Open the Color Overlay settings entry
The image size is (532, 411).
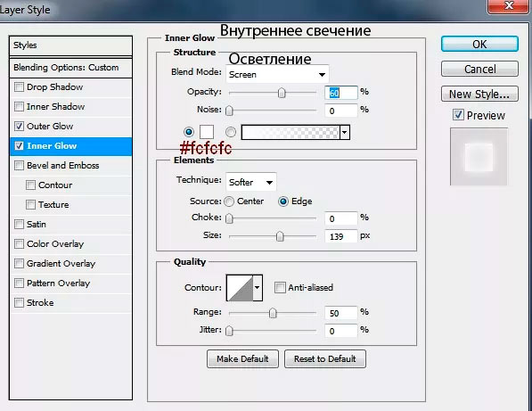55,244
